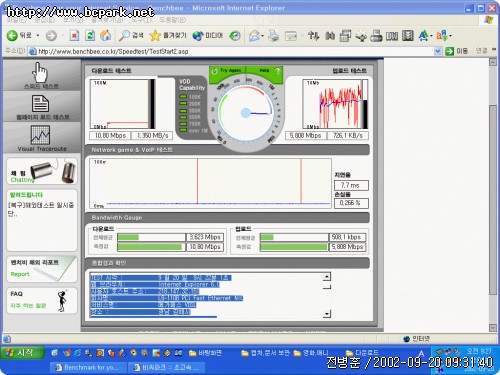Expand the Mail icon dropdown arrow
500x375 pixels.
[263, 35]
